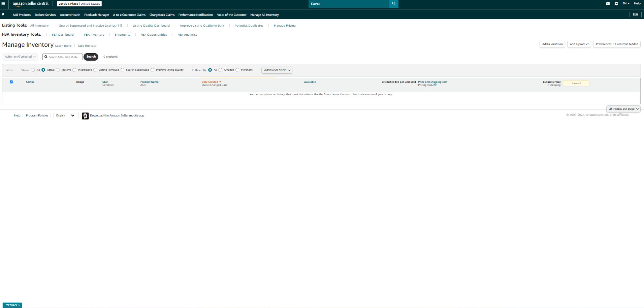This screenshot has height=308, width=644.
Task: Open Voice of the Customer
Action: [x=232, y=15]
